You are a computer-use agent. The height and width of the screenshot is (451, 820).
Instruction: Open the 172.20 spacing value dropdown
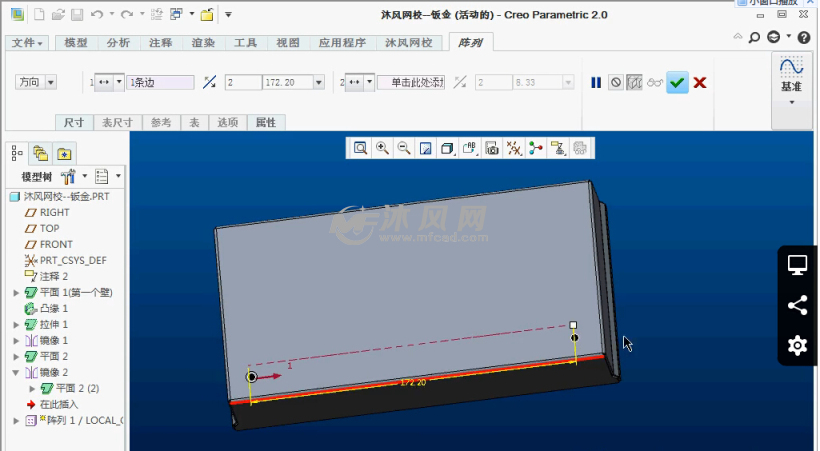pos(322,82)
